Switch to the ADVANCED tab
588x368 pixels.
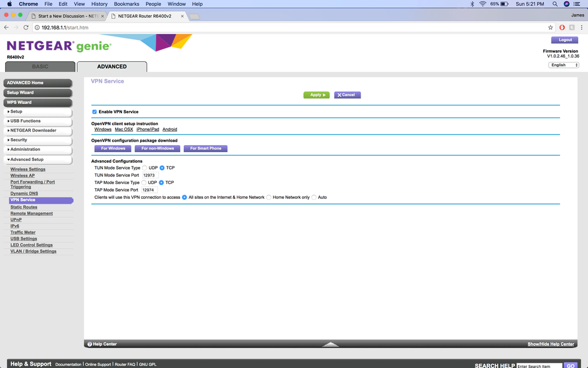(x=112, y=67)
